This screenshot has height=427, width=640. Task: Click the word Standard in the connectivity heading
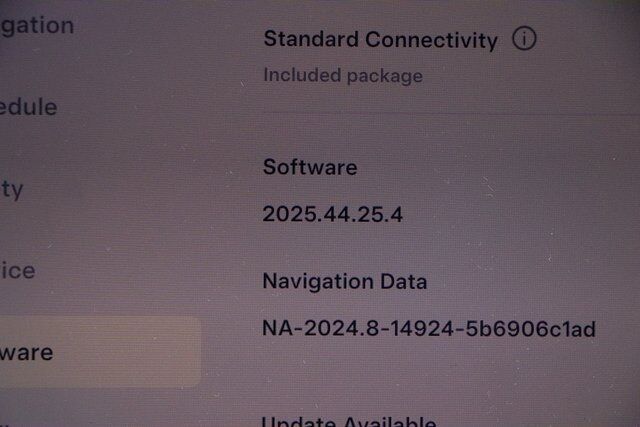[311, 39]
